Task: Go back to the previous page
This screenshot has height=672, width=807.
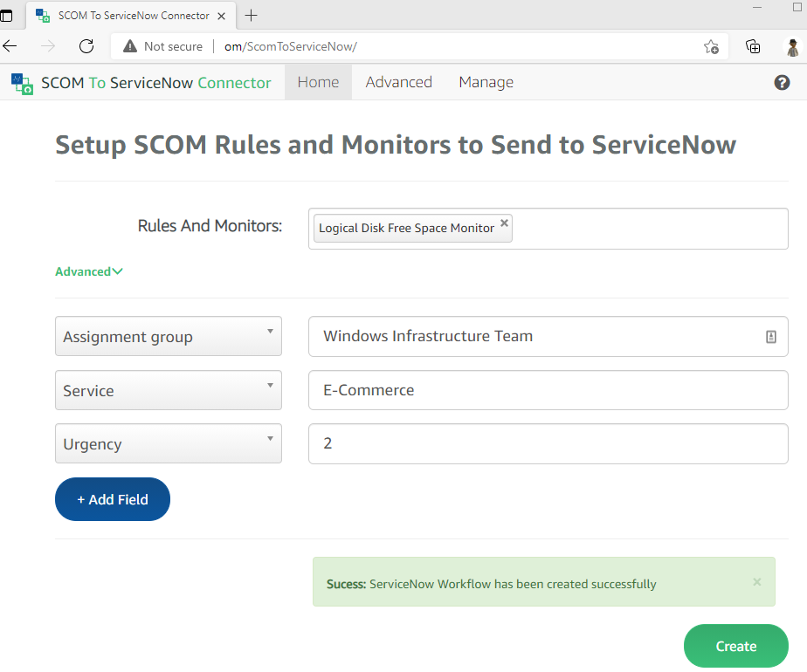Action: (x=10, y=46)
